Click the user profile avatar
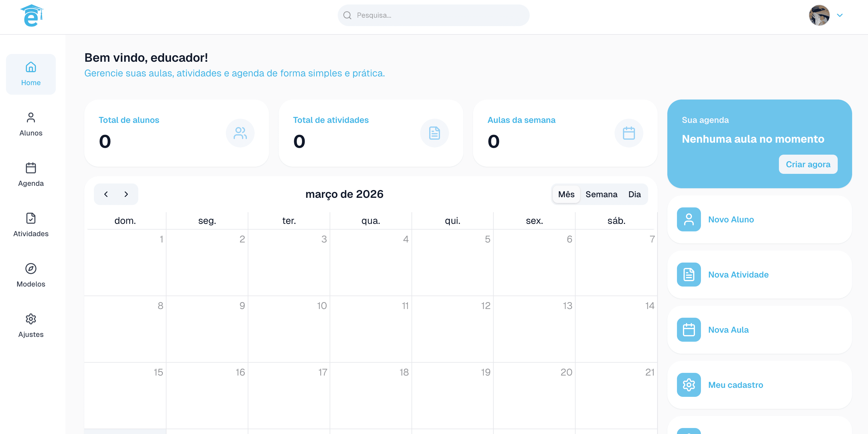868x434 pixels. [x=819, y=15]
